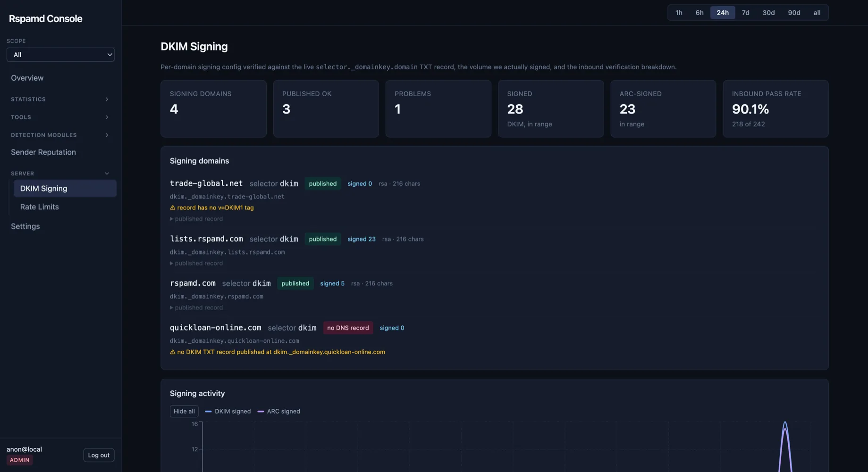868x472 pixels.
Task: Click signed 0 for quickloan-online.com
Action: [392, 328]
